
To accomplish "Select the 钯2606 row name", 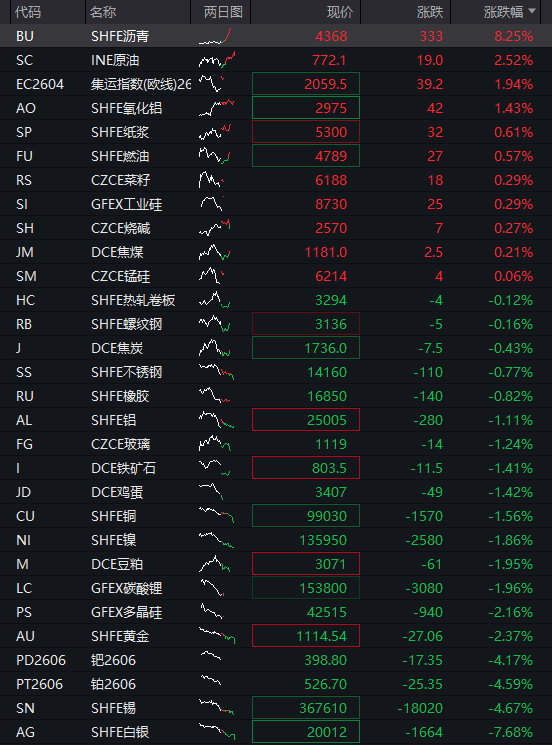I will (113, 660).
